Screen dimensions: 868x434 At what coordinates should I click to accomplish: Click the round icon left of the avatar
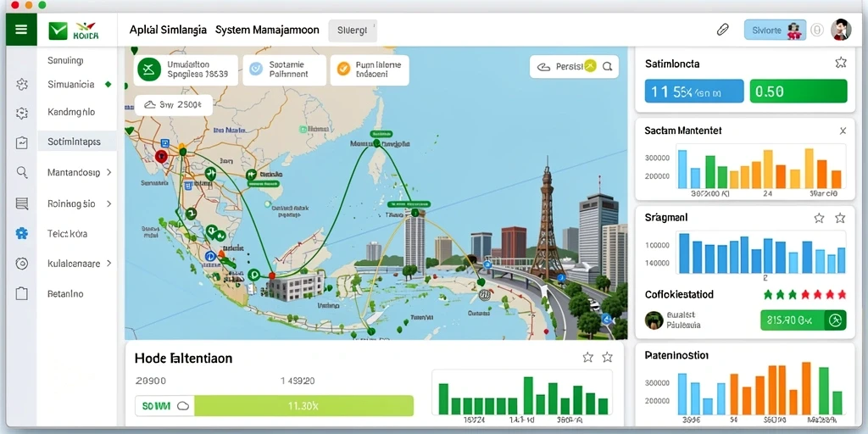coord(817,30)
